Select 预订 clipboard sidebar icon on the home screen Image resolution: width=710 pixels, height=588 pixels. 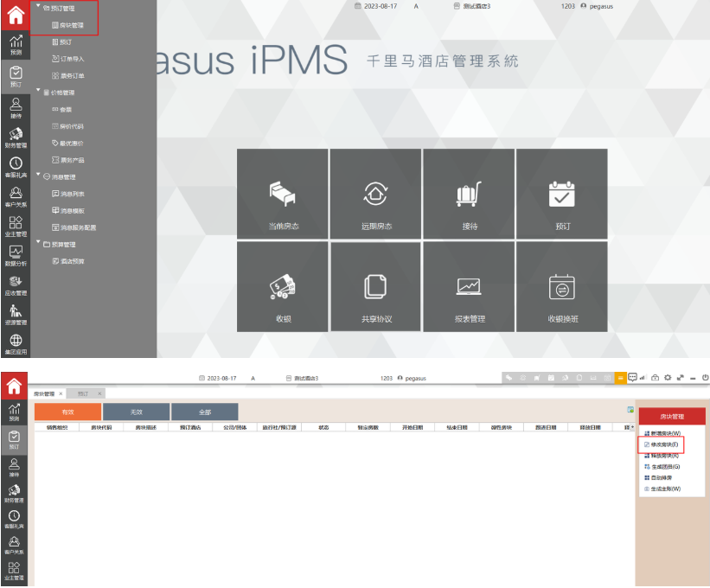pyautogui.click(x=16, y=76)
